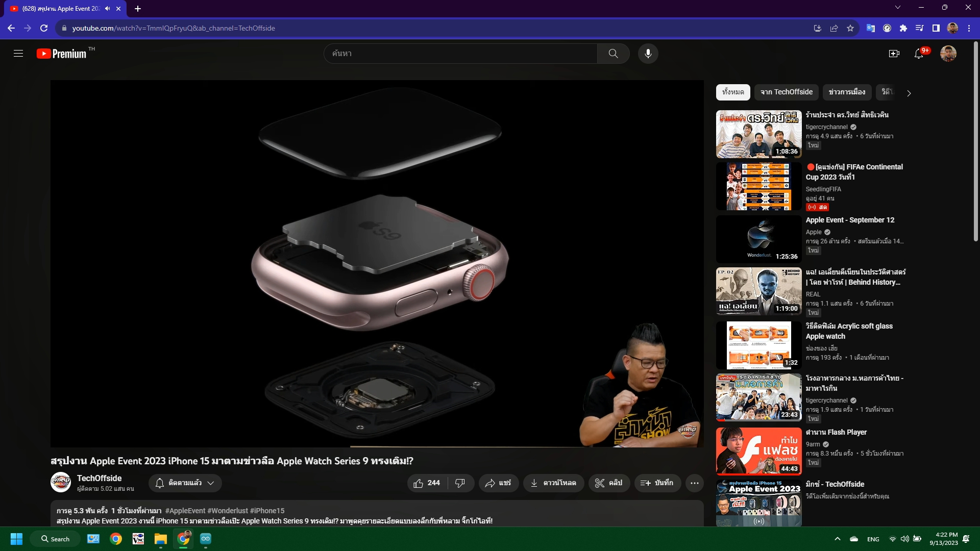This screenshot has height=551, width=980.
Task: Click the บันทึก save button
Action: (657, 483)
